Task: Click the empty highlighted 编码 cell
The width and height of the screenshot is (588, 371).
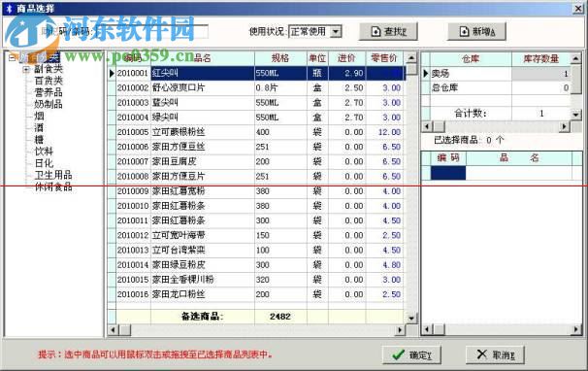Action: [448, 173]
